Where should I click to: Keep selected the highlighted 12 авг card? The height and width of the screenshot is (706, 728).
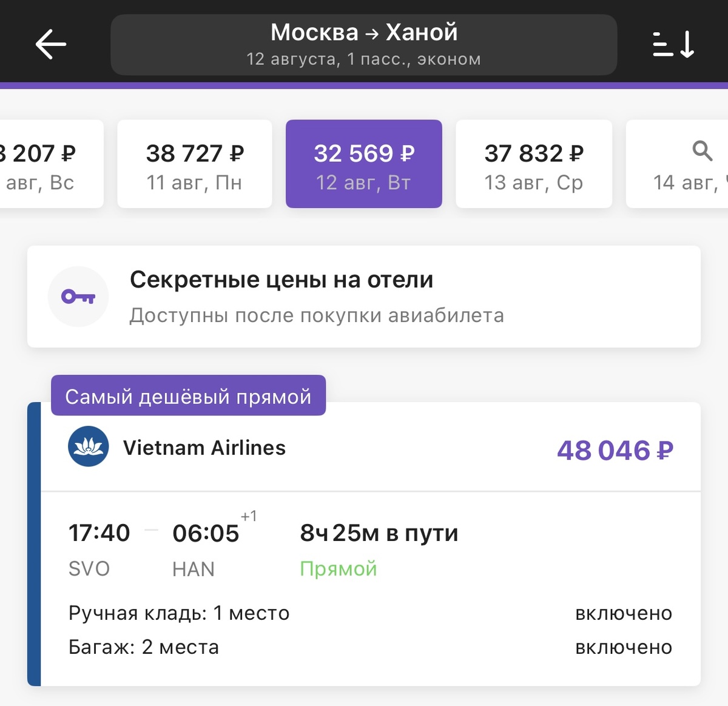[363, 164]
